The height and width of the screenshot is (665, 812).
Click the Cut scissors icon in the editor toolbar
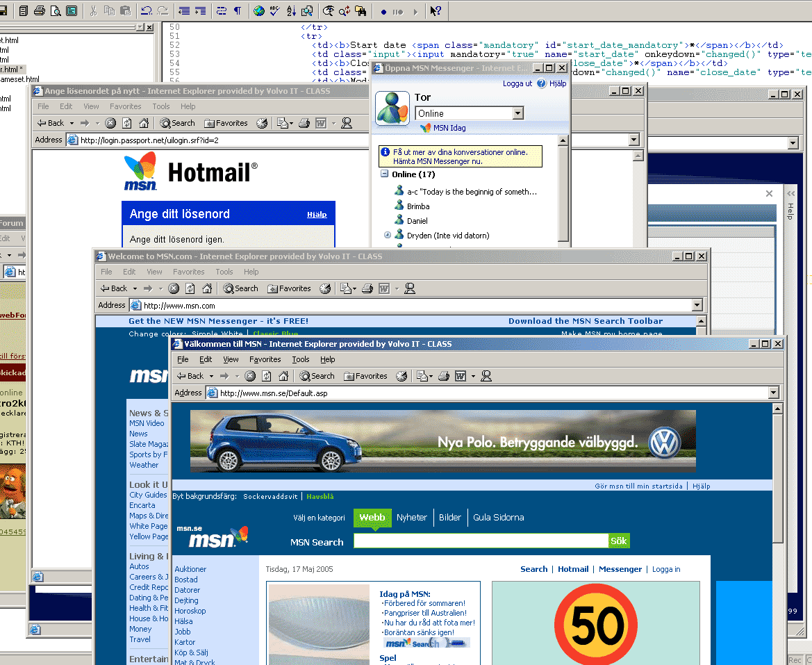(93, 10)
